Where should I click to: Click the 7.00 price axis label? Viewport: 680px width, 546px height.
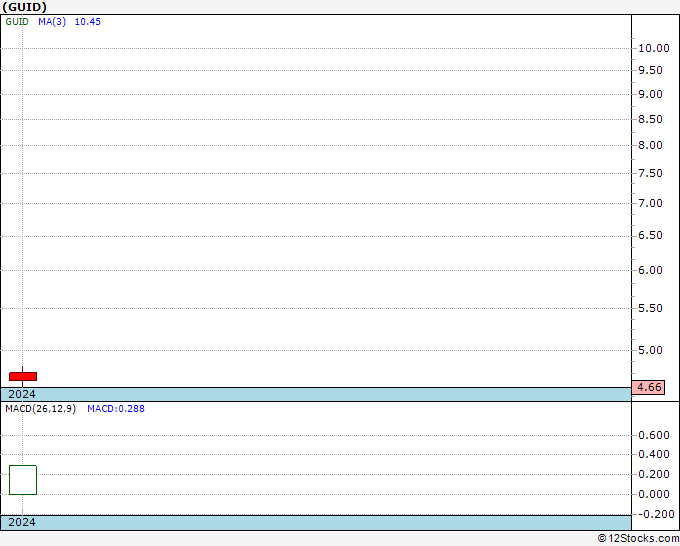(x=650, y=203)
